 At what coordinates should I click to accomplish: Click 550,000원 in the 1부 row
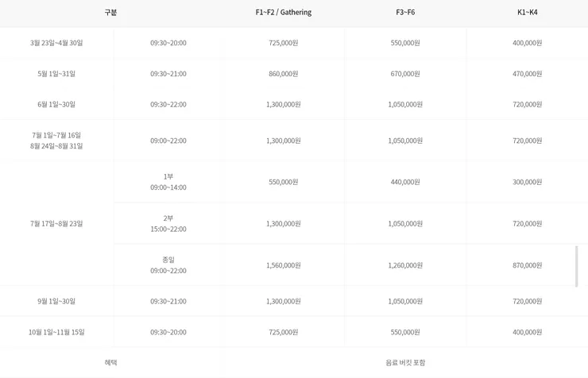(284, 182)
